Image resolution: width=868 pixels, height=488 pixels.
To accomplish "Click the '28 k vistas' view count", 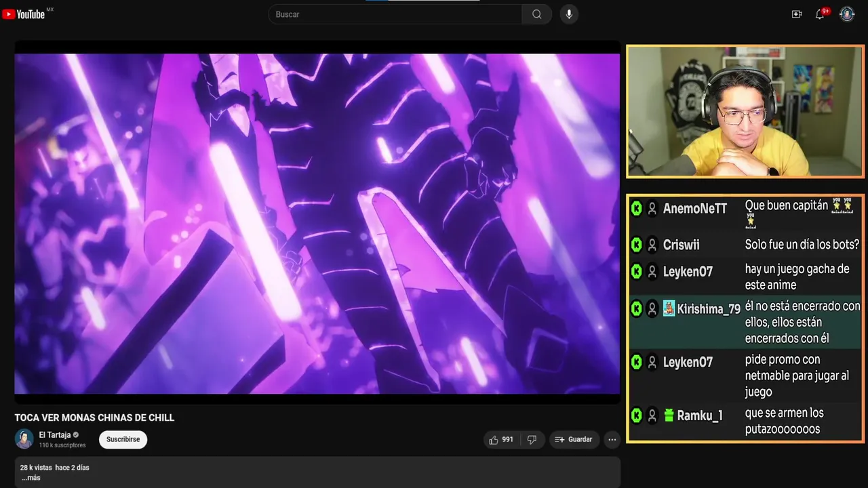I will [x=36, y=468].
